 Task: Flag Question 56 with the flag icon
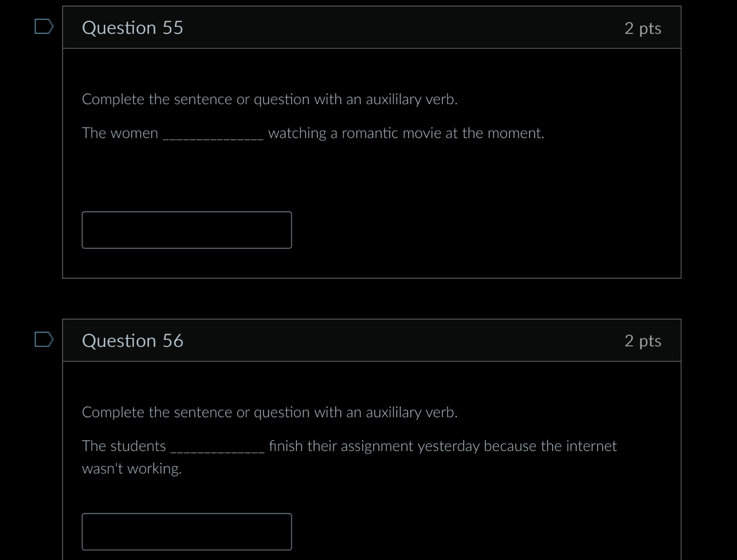44,340
